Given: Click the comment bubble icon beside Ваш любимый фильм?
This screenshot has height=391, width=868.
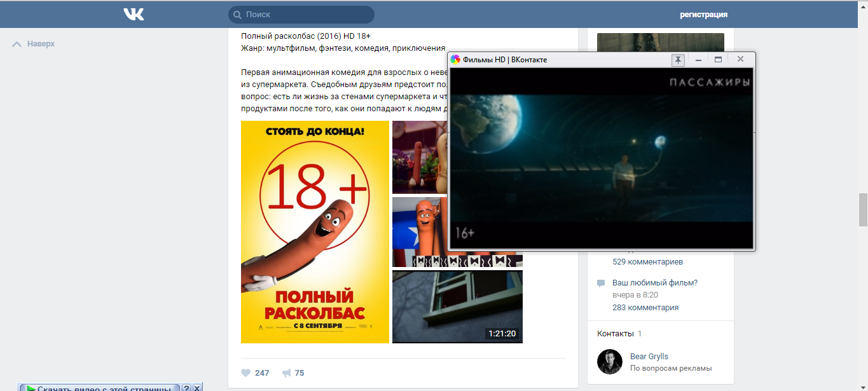Looking at the screenshot, I should click(601, 283).
